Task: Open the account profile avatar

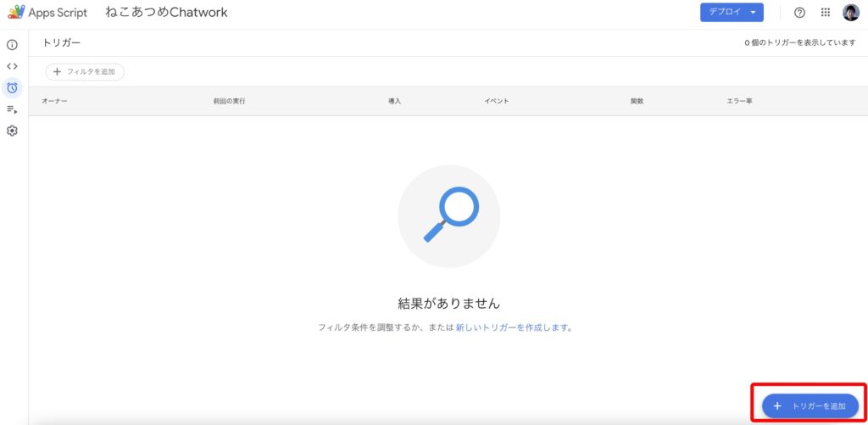Action: 851,13
